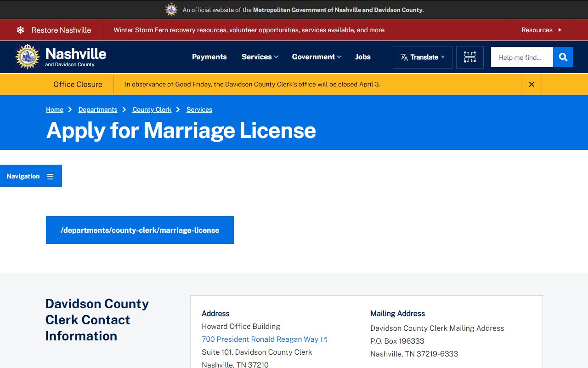Click the external link icon beside address
The width and height of the screenshot is (588, 368).
tap(324, 339)
